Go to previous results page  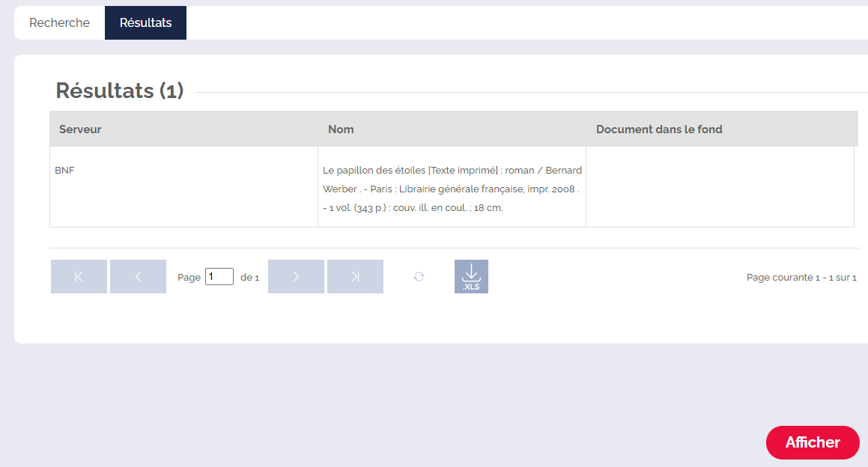[x=138, y=277]
